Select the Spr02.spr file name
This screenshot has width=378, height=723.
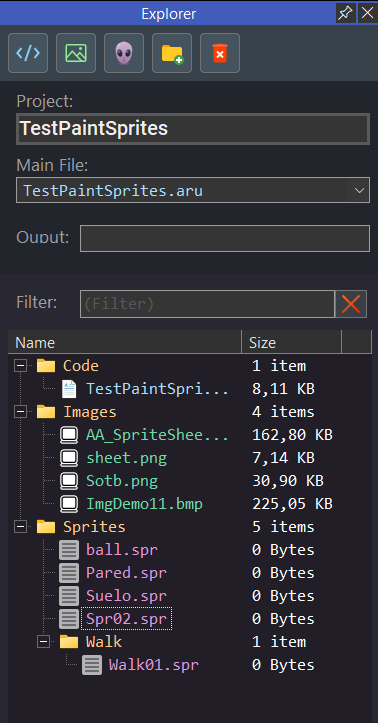126,619
